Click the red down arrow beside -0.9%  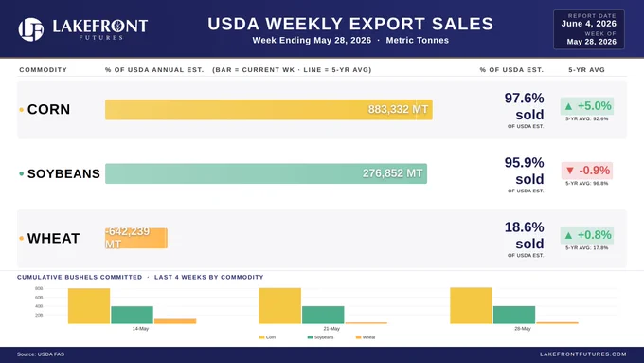pyautogui.click(x=570, y=171)
